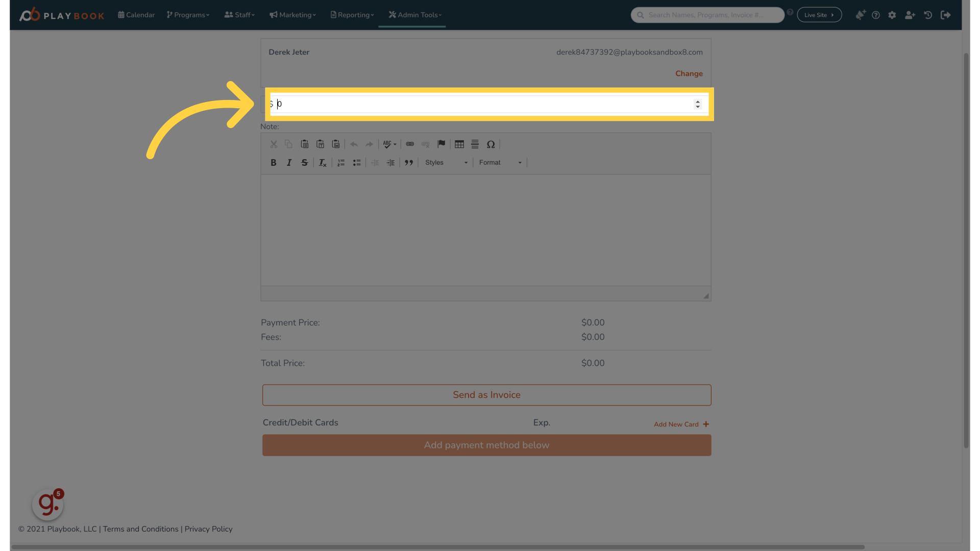The image size is (980, 551).
Task: Click the logout icon
Action: point(946,15)
